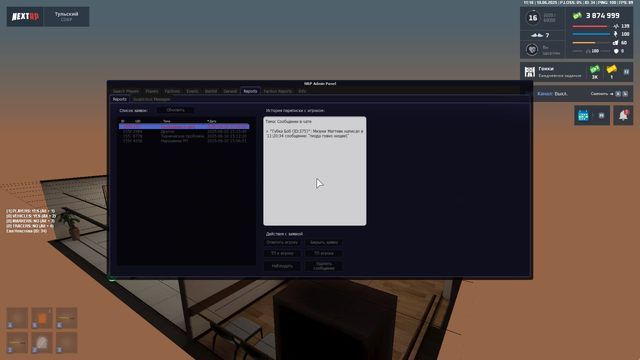Click the Обновить refresh button
Screen dimensions: 640x360
176,110
